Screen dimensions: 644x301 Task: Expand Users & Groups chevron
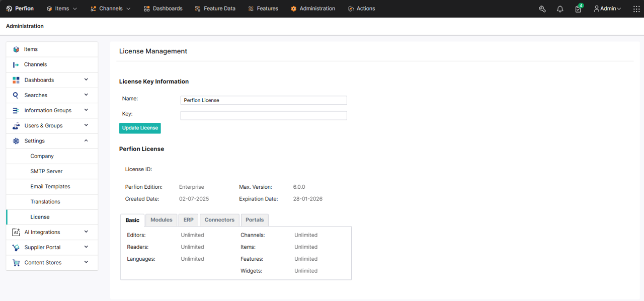(86, 125)
